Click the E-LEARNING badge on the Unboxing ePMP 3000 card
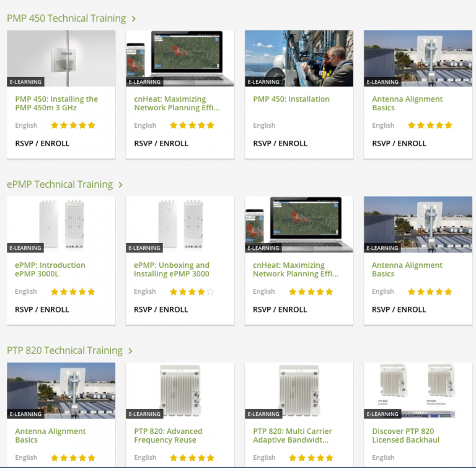Screen dimensions: 476x468 coord(144,248)
